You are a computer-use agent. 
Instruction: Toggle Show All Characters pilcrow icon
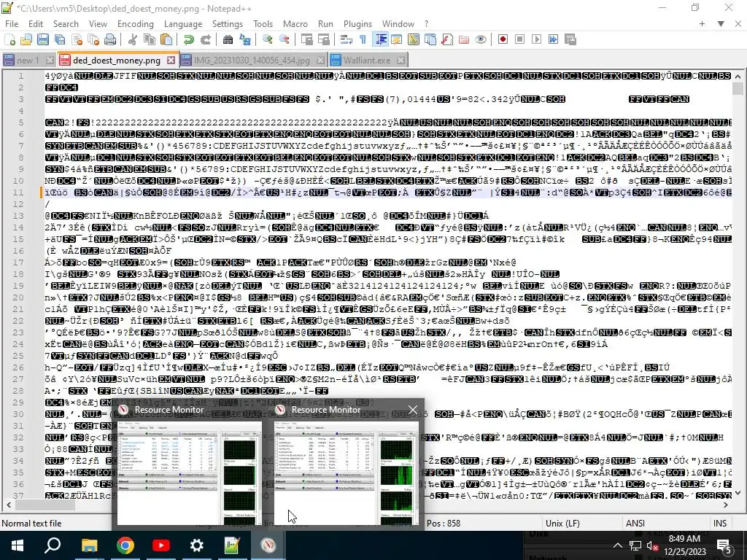(x=363, y=39)
